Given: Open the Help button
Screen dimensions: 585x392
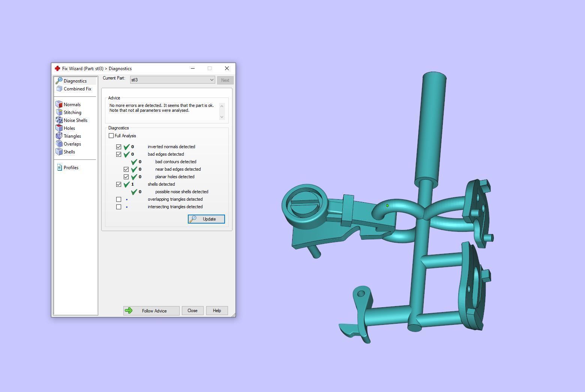Looking at the screenshot, I should pyautogui.click(x=217, y=311).
